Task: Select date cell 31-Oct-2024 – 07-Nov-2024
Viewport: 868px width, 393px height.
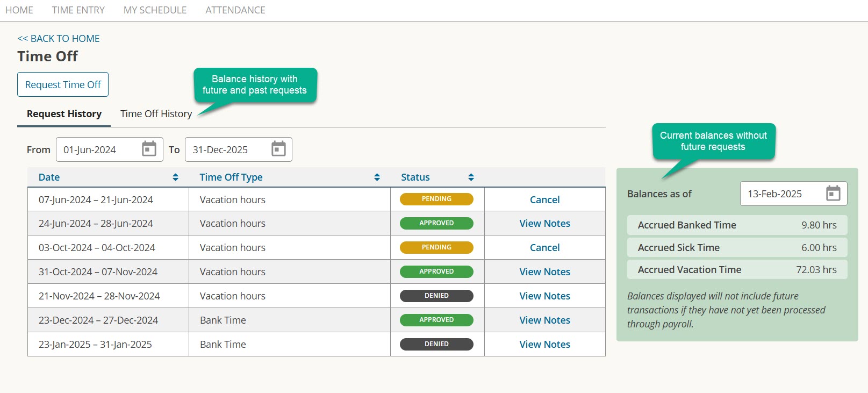Action: (108, 271)
